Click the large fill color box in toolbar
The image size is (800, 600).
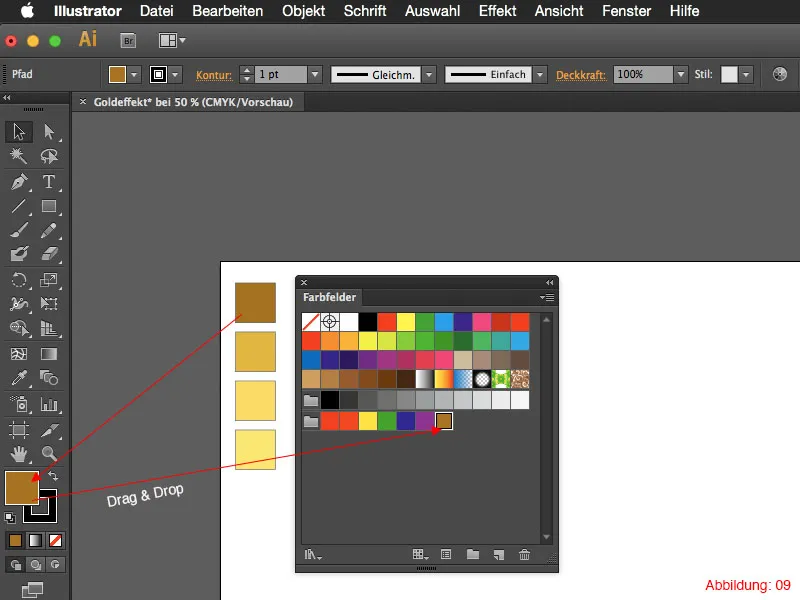pyautogui.click(x=22, y=488)
